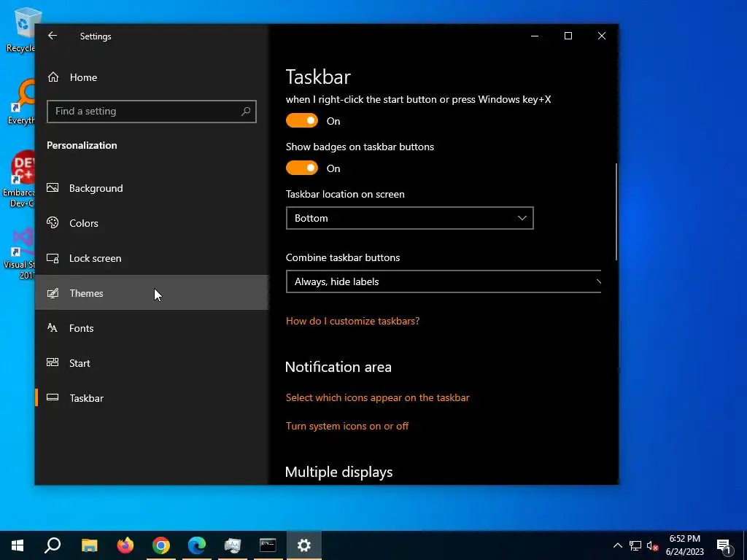
Task: Minimize the Settings window
Action: tap(535, 36)
